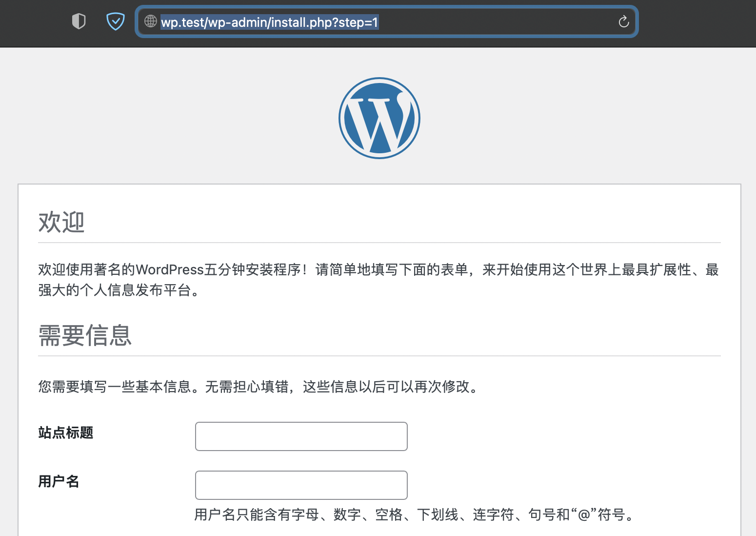Click the word WordPress in welcome text
This screenshot has height=536, width=756.
[169, 270]
